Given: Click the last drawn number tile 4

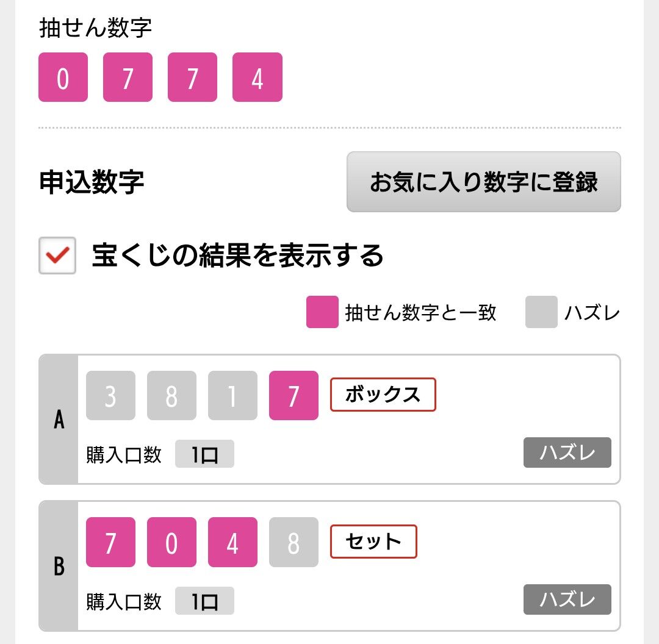Looking at the screenshot, I should coord(257,77).
